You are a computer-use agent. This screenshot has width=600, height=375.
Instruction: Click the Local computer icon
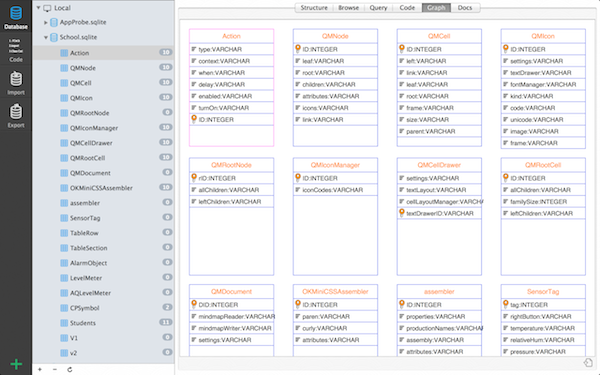click(47, 8)
